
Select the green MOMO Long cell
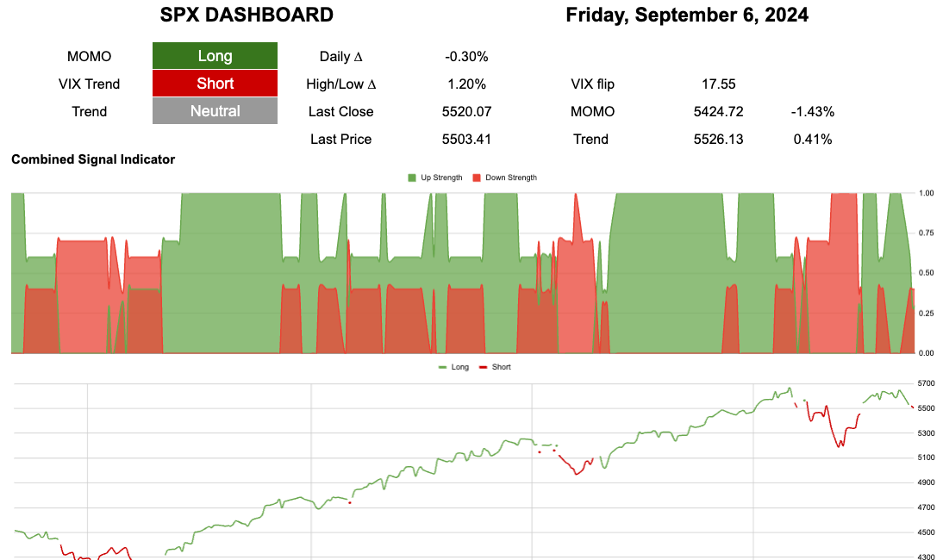(215, 56)
